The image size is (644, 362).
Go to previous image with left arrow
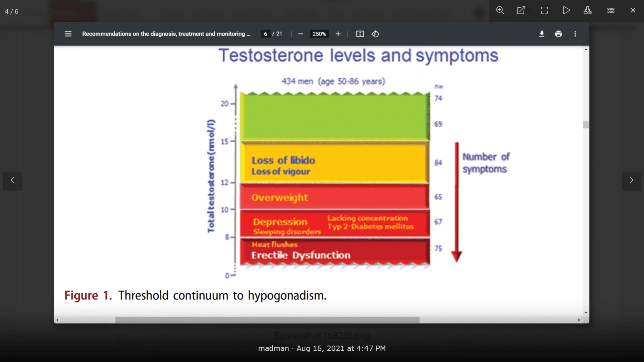coord(13,181)
